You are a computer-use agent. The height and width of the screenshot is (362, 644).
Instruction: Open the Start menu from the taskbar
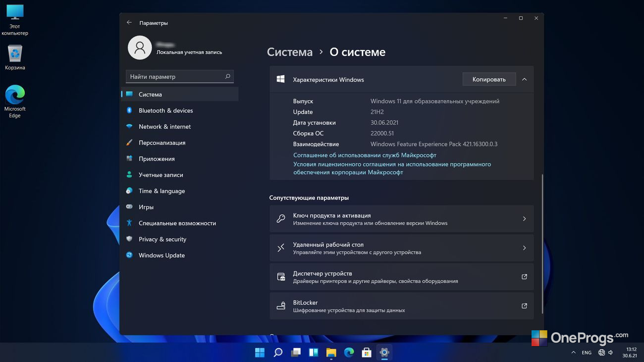pyautogui.click(x=260, y=353)
